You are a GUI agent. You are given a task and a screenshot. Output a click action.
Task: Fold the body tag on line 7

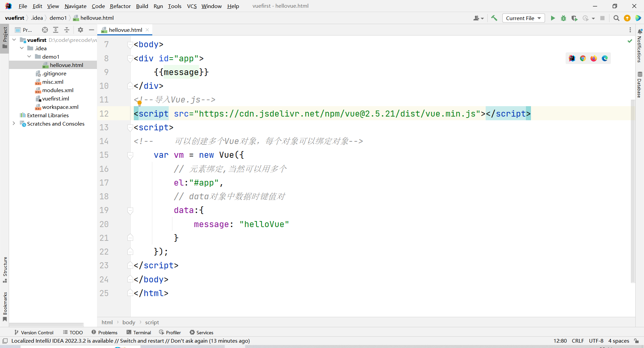coord(130,44)
